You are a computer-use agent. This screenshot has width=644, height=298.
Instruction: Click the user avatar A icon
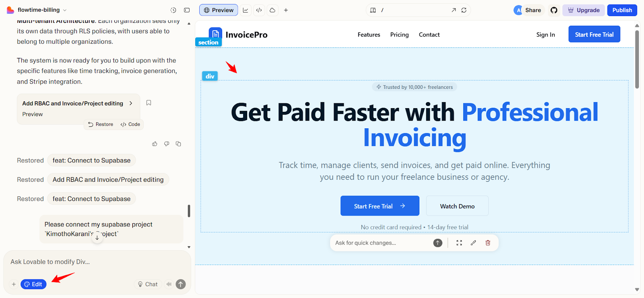tap(518, 10)
